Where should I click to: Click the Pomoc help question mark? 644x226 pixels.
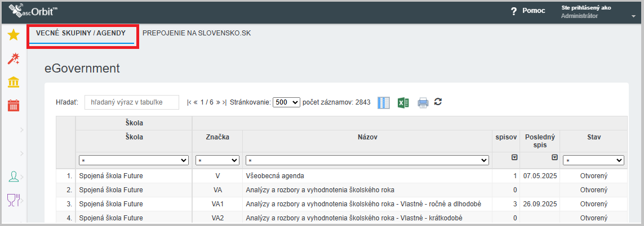tap(513, 11)
